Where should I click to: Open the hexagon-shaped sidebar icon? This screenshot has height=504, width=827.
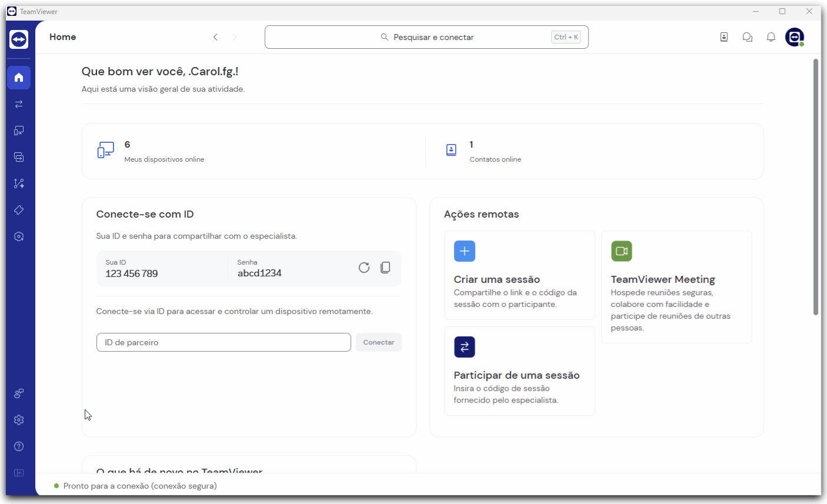19,236
